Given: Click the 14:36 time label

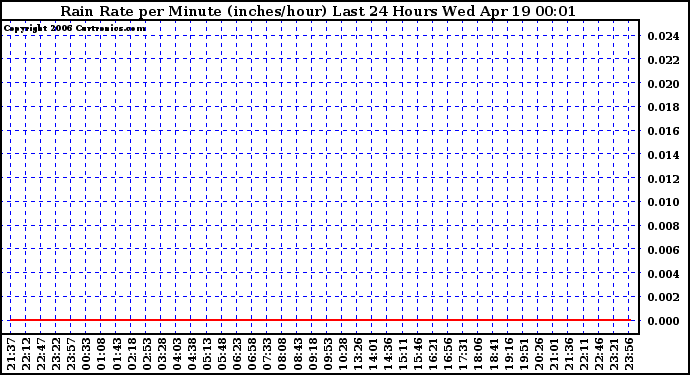Looking at the screenshot, I should click(x=388, y=354).
